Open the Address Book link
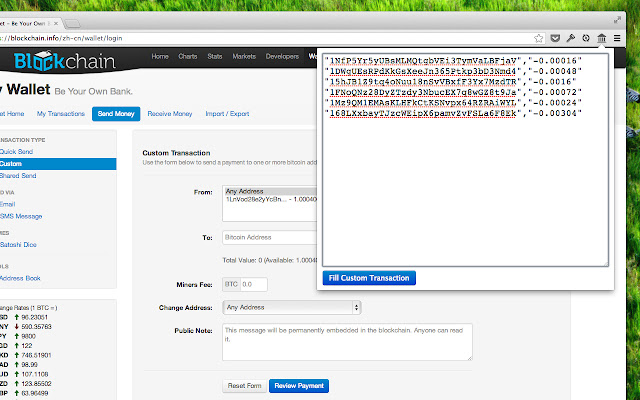Viewport: 640px width, 400px height. click(x=20, y=278)
